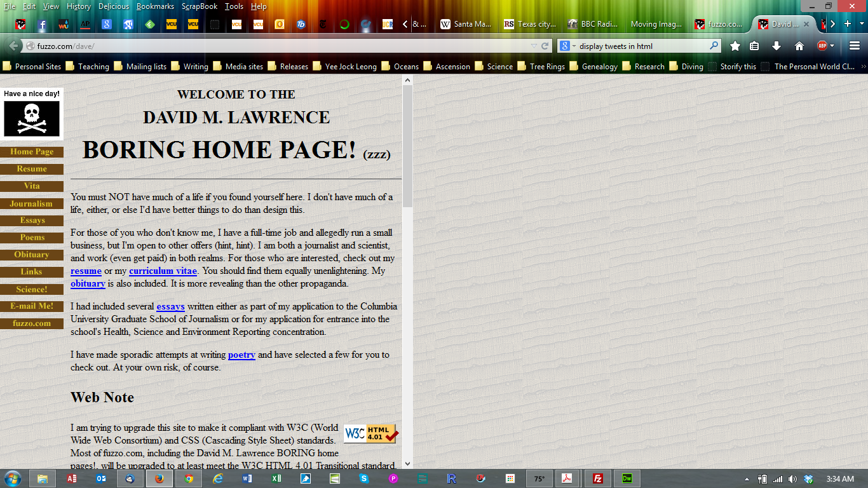Click the Adblock Plus icon
This screenshot has width=868, height=488.
822,46
